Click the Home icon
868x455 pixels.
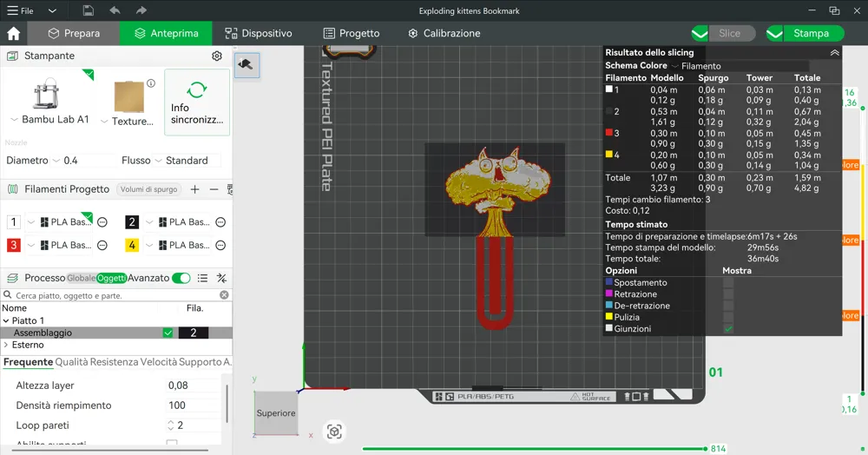[13, 33]
